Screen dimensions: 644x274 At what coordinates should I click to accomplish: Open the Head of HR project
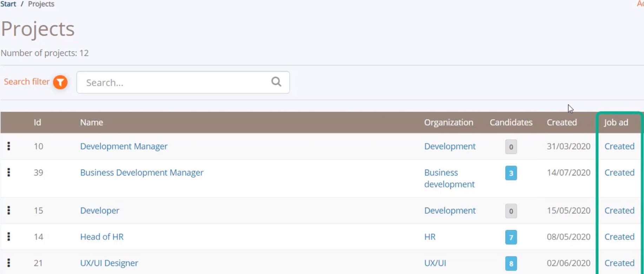coord(102,237)
